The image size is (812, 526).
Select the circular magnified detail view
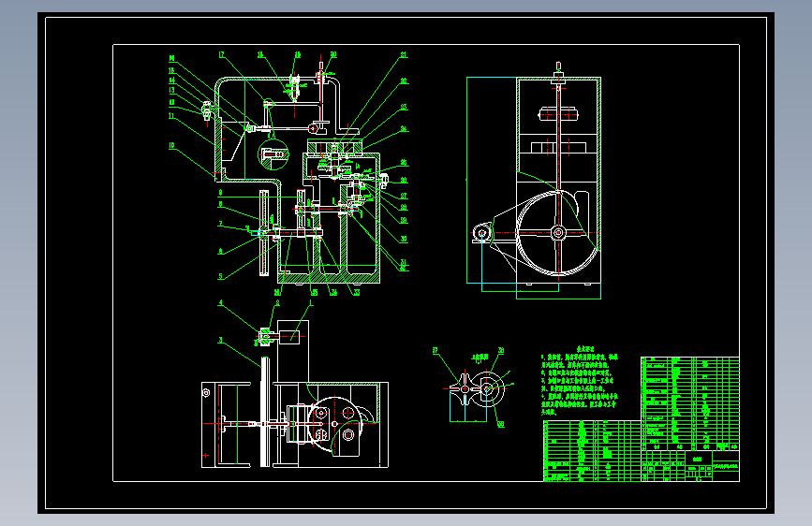273,154
